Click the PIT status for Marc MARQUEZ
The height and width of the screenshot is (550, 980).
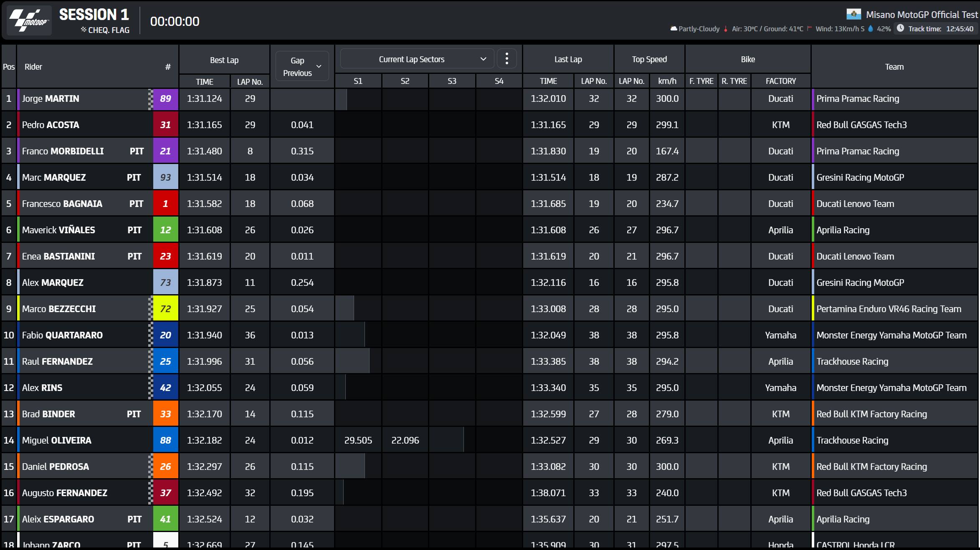coord(134,177)
